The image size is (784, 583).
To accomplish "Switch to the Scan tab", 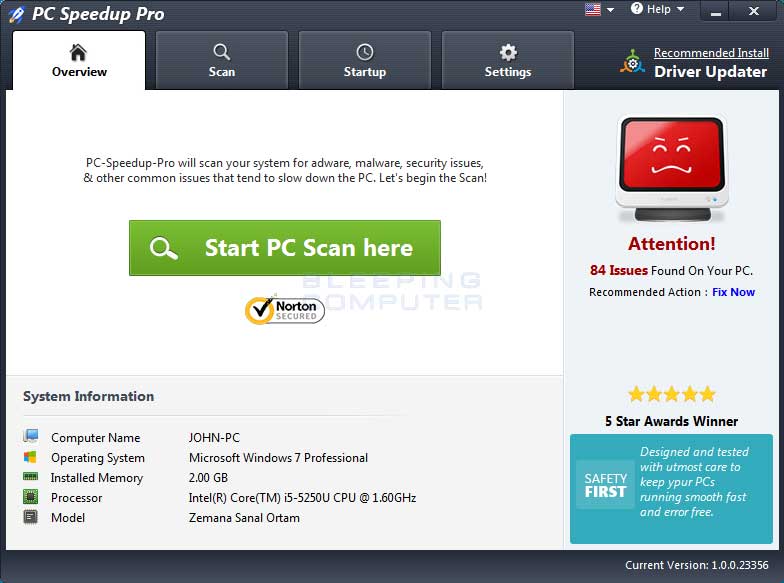I will (222, 60).
